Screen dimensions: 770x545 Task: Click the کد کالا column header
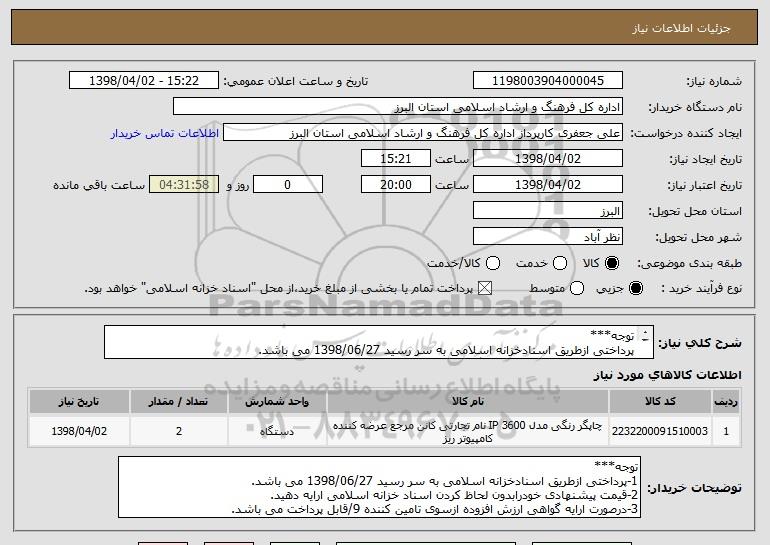click(660, 402)
